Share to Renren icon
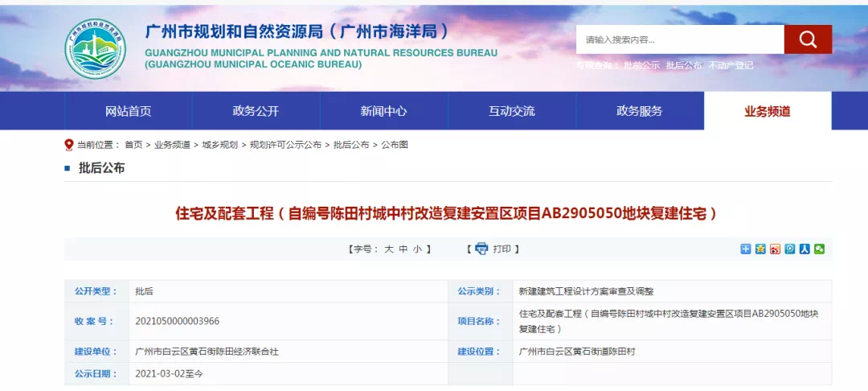868x391 pixels. coord(805,249)
